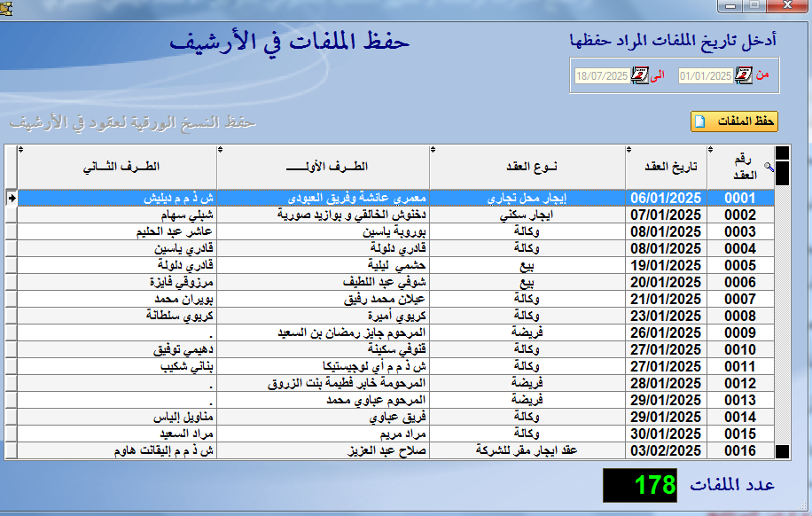The height and width of the screenshot is (516, 812).
Task: Minimize the archive window
Action: point(731,6)
